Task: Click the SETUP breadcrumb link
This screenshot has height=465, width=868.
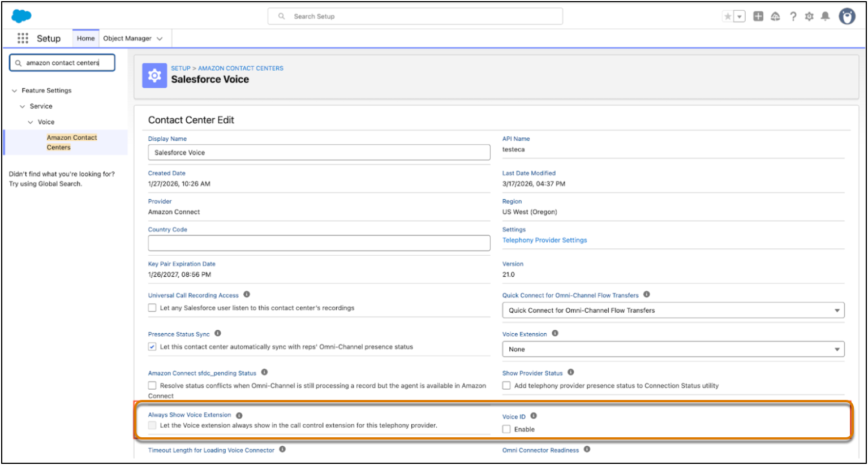Action: (x=181, y=68)
